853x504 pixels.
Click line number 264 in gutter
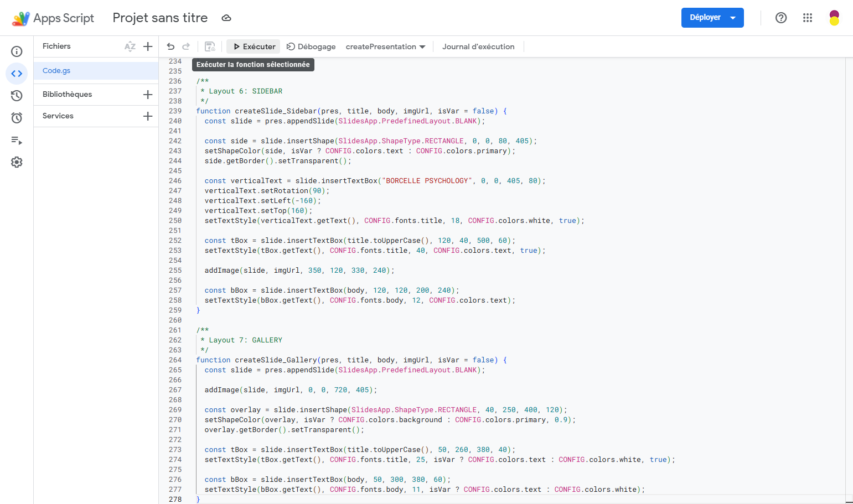(x=175, y=360)
